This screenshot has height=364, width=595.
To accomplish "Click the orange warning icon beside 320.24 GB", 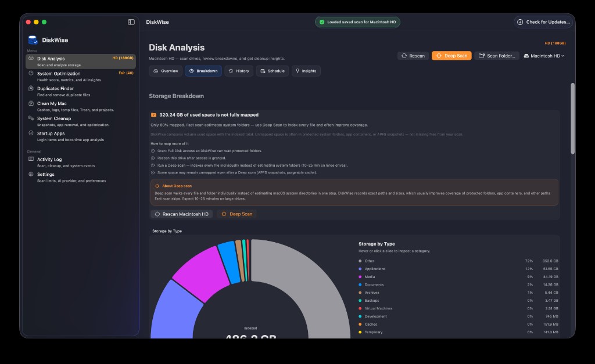I will click(x=153, y=115).
